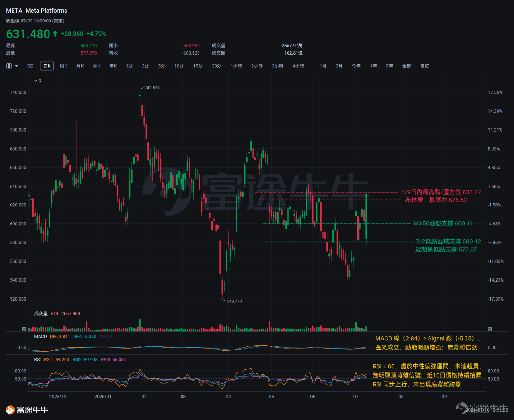
Task: Click the 富途牛牛 logo icon
Action: pyautogui.click(x=10, y=410)
